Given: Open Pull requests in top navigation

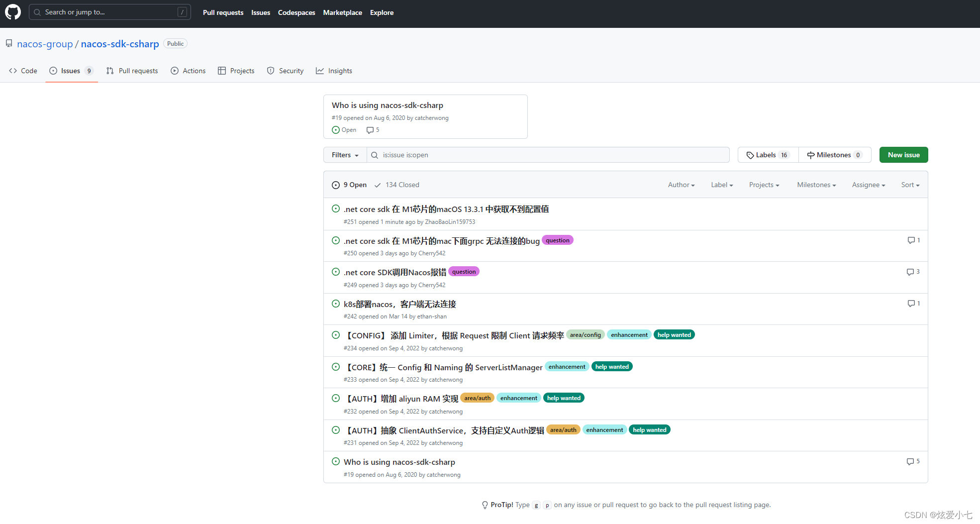Looking at the screenshot, I should (223, 13).
